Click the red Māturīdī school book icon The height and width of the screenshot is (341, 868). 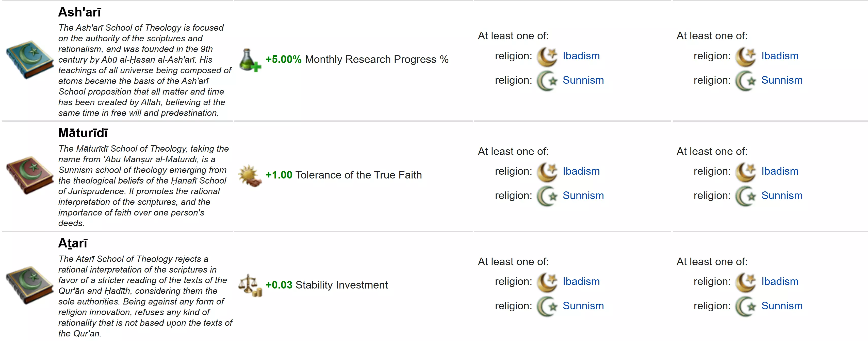30,175
